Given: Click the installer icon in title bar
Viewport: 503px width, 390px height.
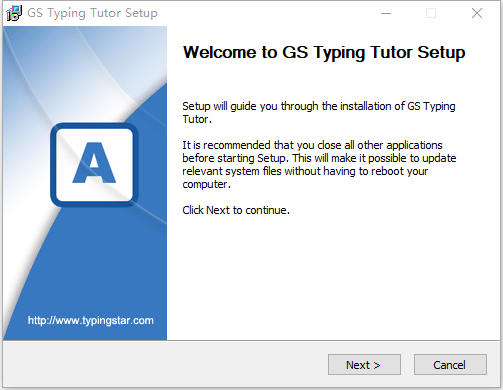Looking at the screenshot, I should (14, 13).
